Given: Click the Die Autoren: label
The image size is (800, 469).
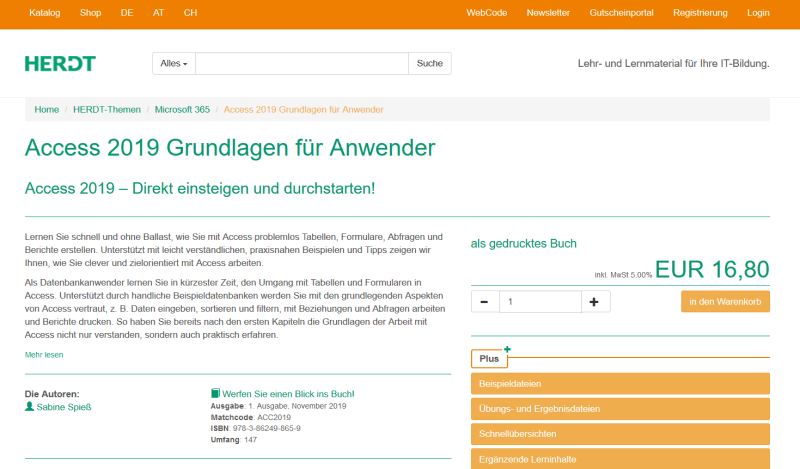Looking at the screenshot, I should coord(52,393).
